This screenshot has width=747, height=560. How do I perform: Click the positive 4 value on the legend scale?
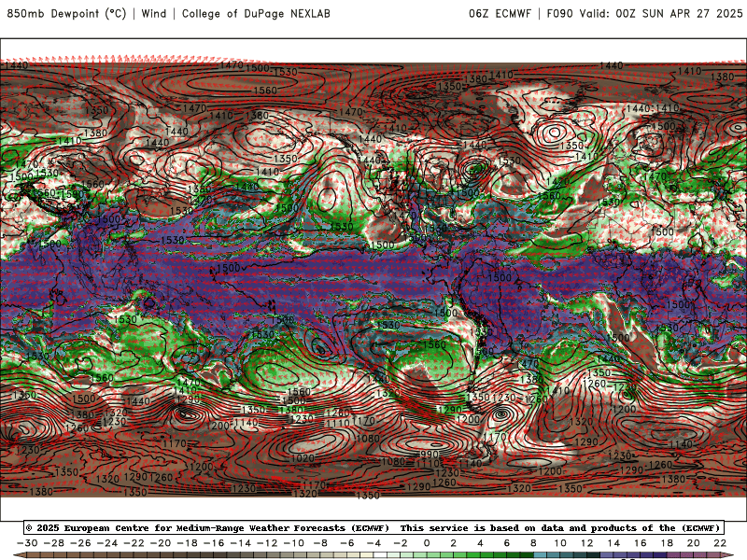480,543
